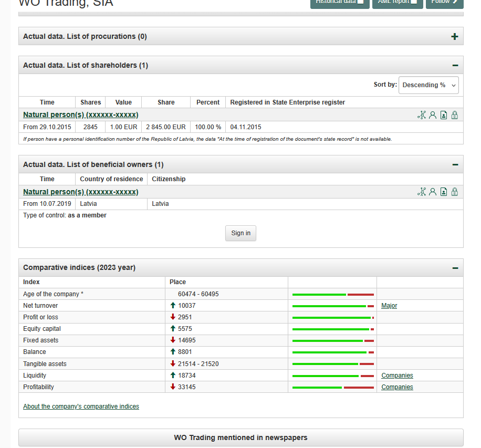The width and height of the screenshot is (481, 448).
Task: Open person document icon in shareholders row
Action: tap(444, 115)
